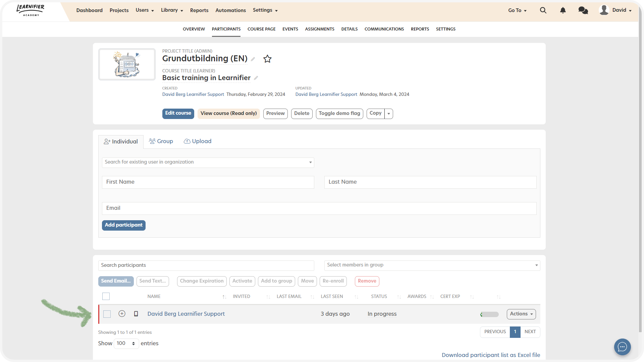
Task: Sort by Awards column arrows
Action: [432, 297]
